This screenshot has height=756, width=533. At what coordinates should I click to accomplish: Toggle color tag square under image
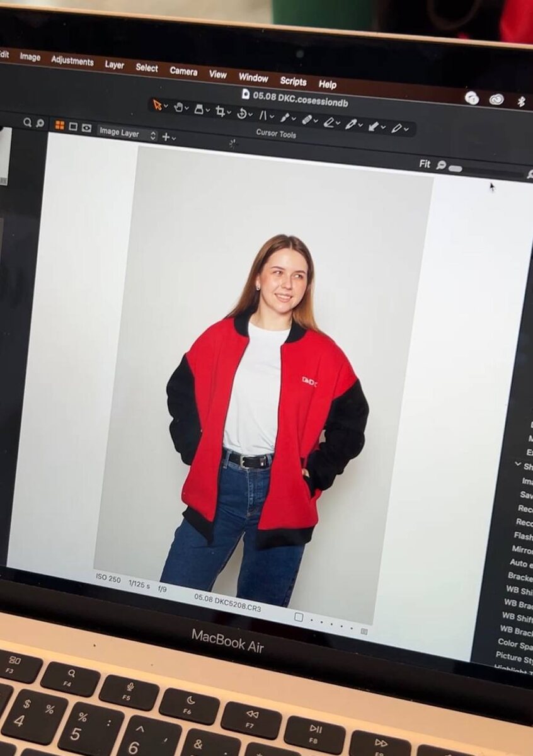299,617
